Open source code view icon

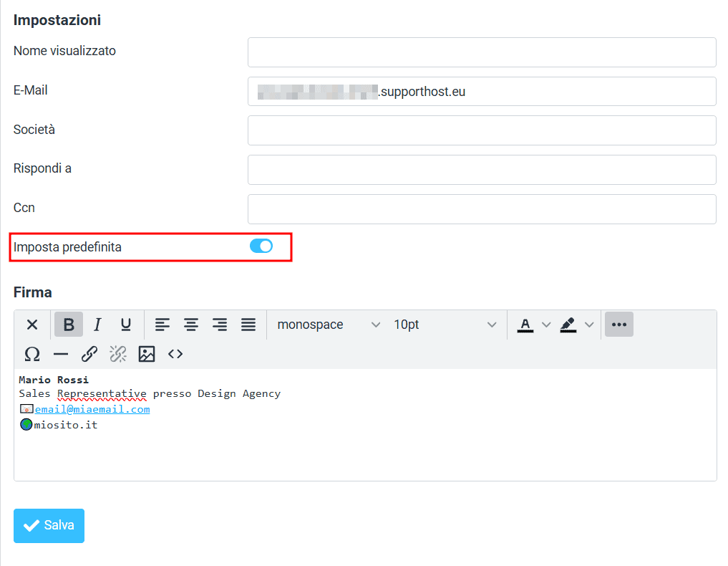pos(175,354)
